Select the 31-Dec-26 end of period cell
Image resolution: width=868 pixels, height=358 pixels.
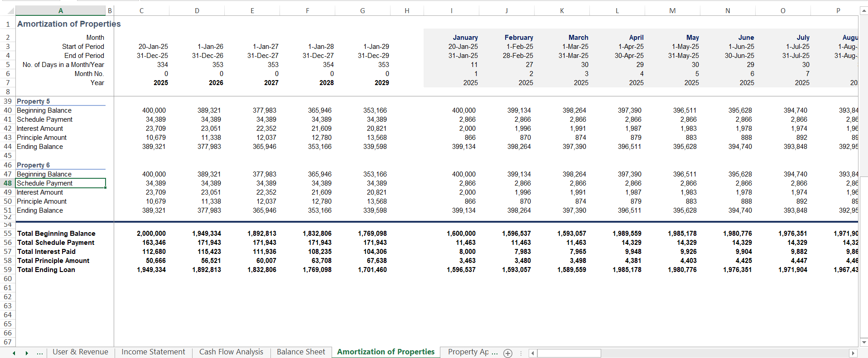point(197,56)
